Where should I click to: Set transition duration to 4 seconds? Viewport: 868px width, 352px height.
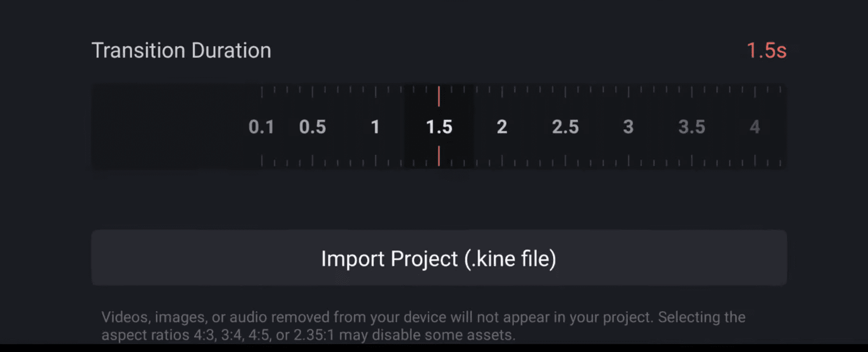pyautogui.click(x=755, y=127)
